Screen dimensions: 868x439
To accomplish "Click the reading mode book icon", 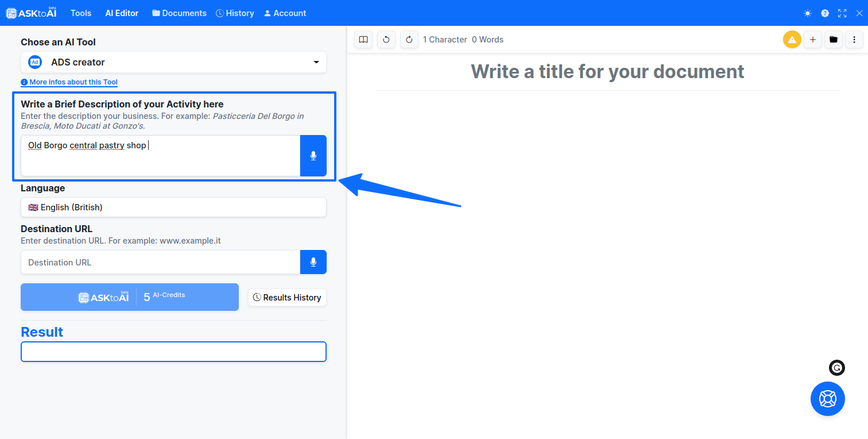I will coord(363,39).
